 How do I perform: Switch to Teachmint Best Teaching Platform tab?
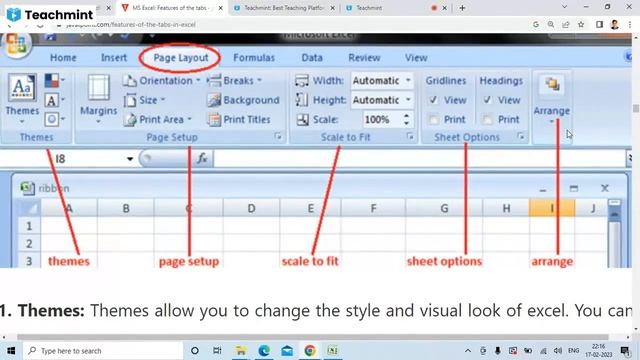click(284, 8)
